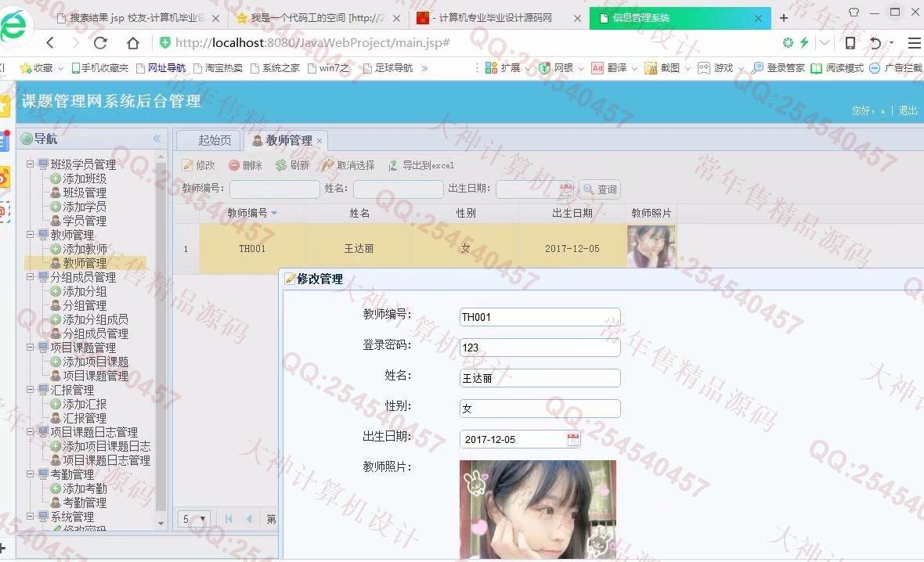Open 添加班级 in navigation tree
Screen dimensions: 924x562
coord(85,178)
